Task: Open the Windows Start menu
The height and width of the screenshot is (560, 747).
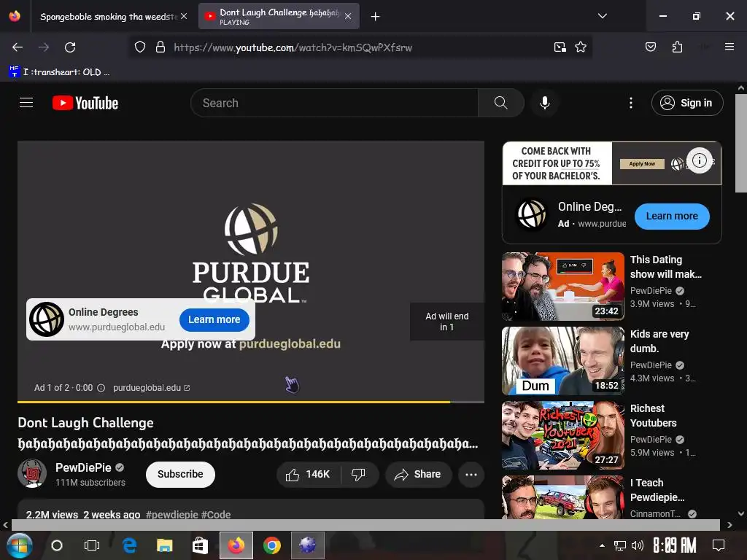Action: pos(19,545)
